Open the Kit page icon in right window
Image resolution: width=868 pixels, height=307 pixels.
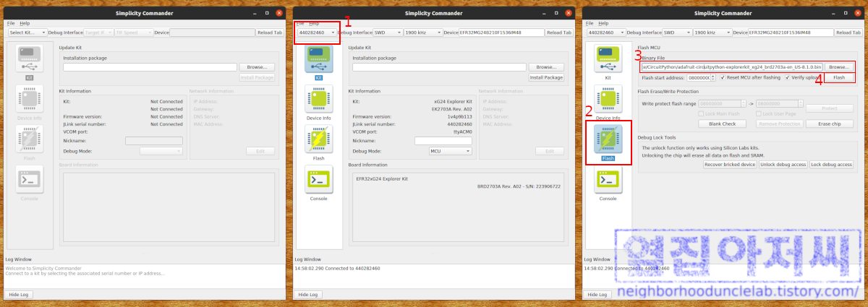point(608,59)
